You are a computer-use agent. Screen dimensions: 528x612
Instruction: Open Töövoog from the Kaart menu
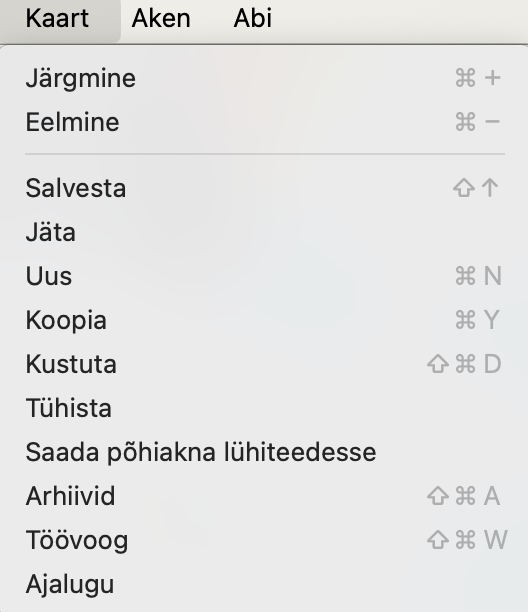pos(264,540)
